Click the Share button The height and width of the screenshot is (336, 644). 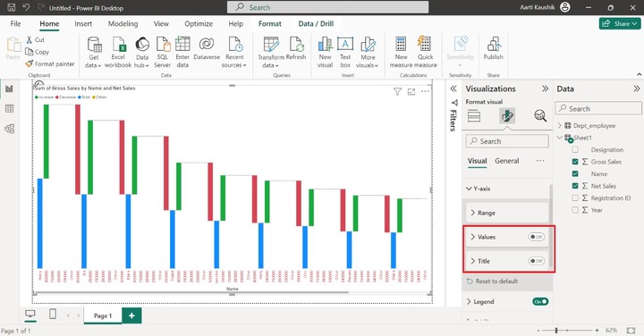(x=619, y=24)
